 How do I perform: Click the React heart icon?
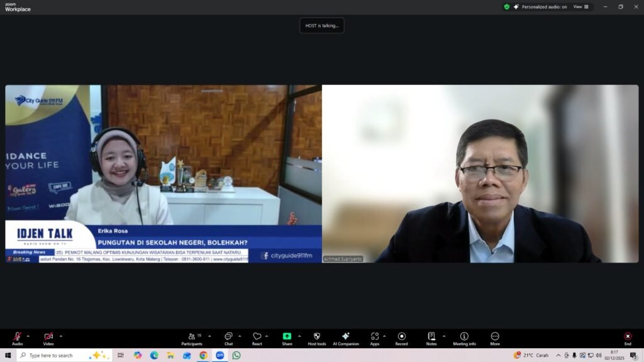point(257,338)
